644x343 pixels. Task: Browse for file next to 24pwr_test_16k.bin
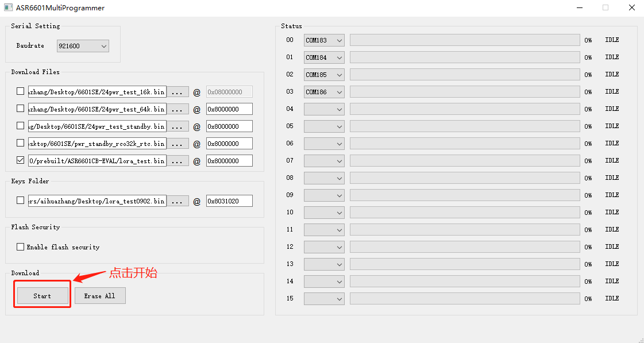(x=178, y=92)
